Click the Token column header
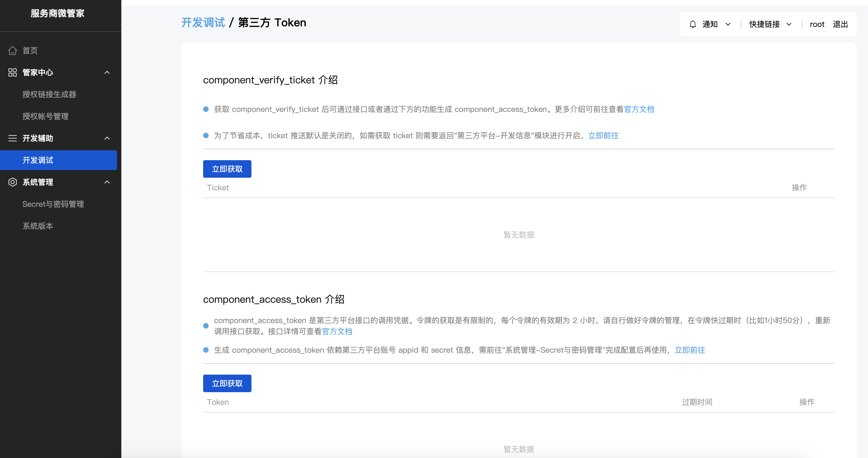 (x=218, y=402)
